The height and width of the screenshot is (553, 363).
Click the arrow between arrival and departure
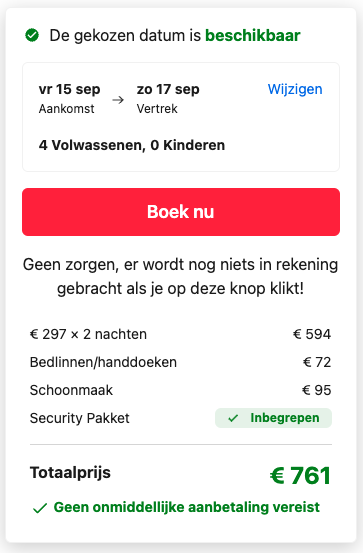click(118, 100)
